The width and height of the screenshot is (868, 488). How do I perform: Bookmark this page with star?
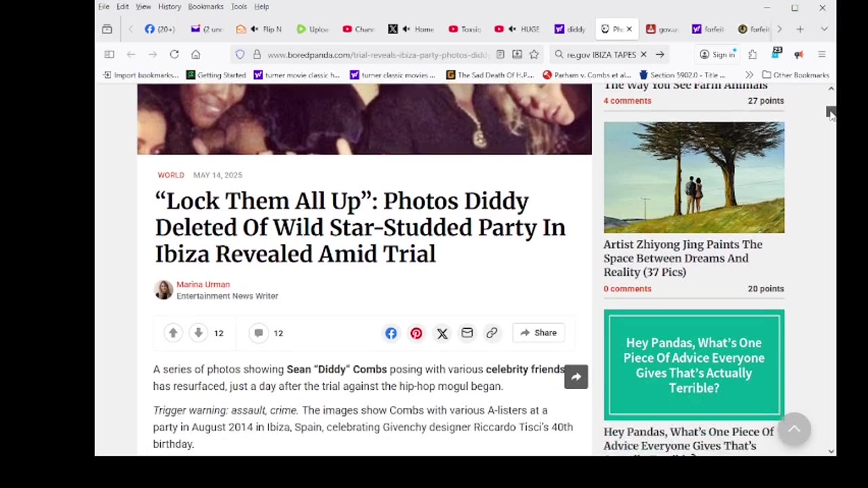click(534, 54)
